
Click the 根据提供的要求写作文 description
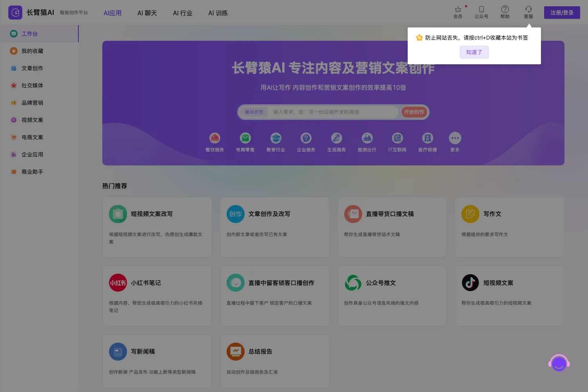[x=485, y=234]
